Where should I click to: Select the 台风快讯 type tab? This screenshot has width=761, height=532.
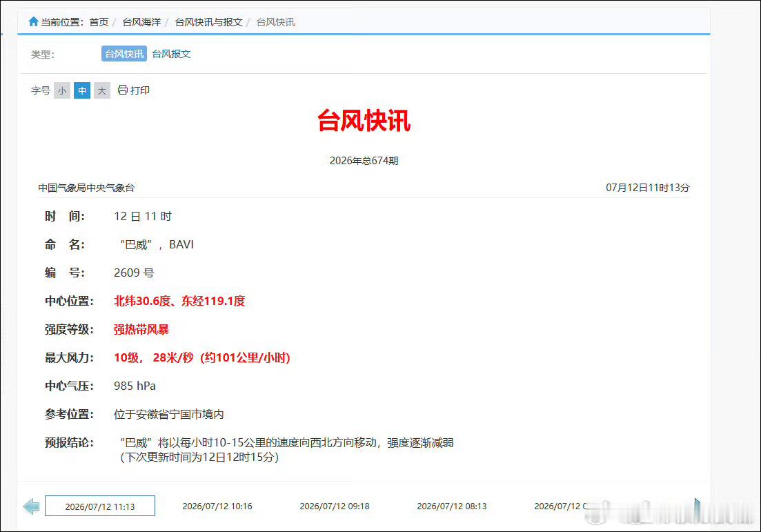[x=124, y=54]
